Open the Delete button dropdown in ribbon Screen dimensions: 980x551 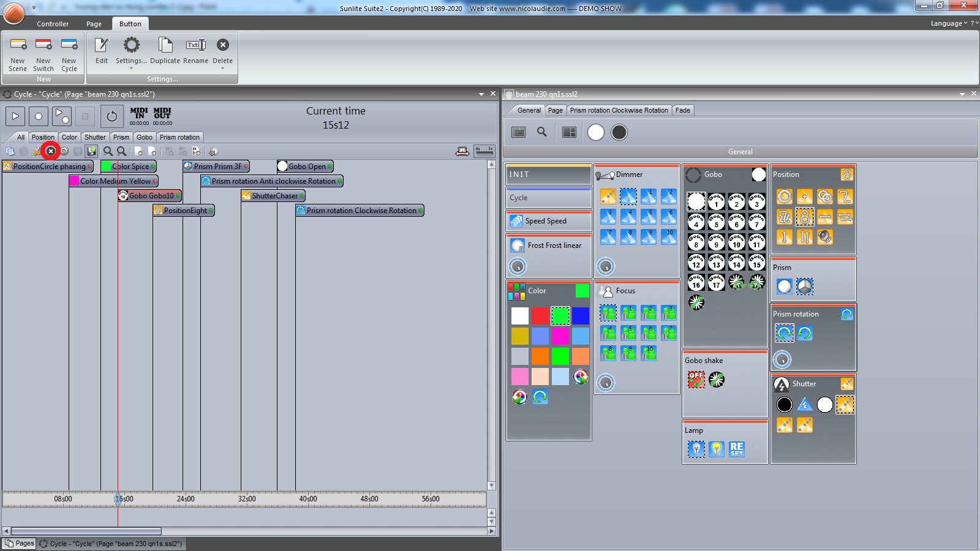pos(222,53)
